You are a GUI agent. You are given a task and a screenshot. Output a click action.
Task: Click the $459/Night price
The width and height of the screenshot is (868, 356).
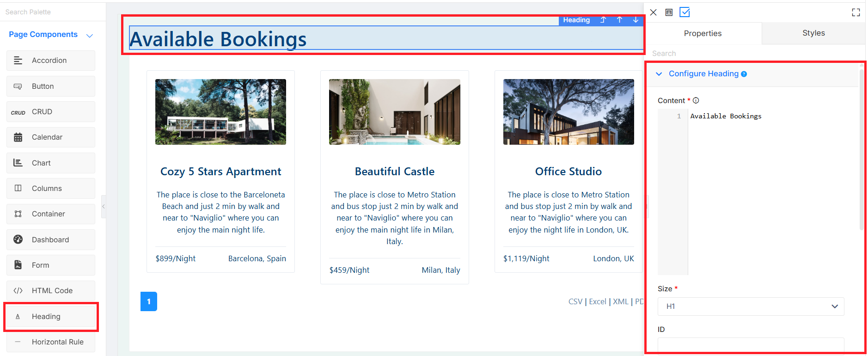349,270
